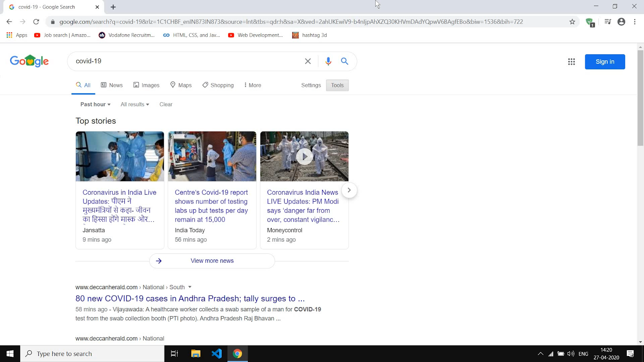
Task: Open the Google apps grid icon
Action: click(x=572, y=62)
